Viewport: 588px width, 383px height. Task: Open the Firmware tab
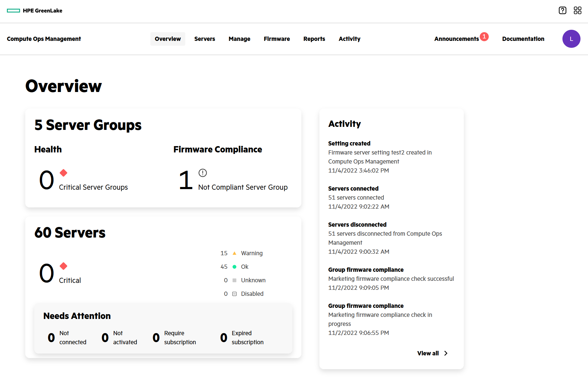click(x=277, y=39)
